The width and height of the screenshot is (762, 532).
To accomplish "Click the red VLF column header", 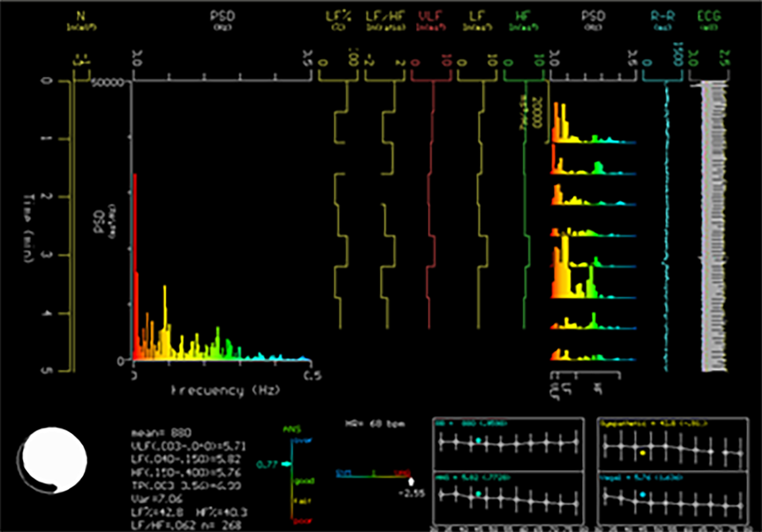I will click(x=430, y=17).
